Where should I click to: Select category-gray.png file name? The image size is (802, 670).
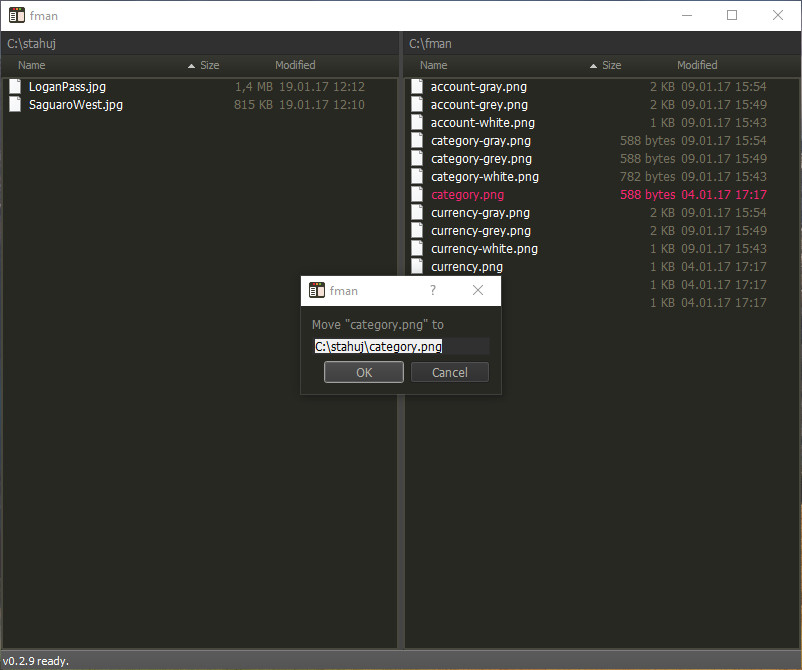tap(481, 141)
